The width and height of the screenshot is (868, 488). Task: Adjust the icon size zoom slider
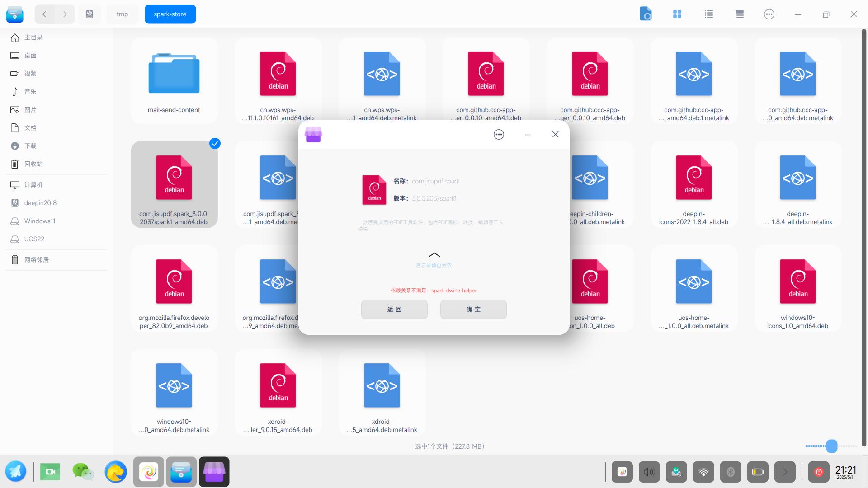831,446
